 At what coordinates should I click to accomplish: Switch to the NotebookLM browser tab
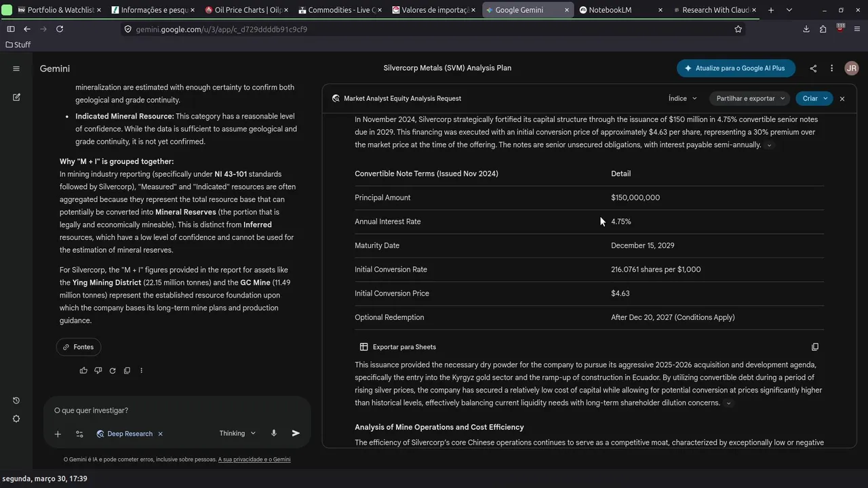pos(616,10)
